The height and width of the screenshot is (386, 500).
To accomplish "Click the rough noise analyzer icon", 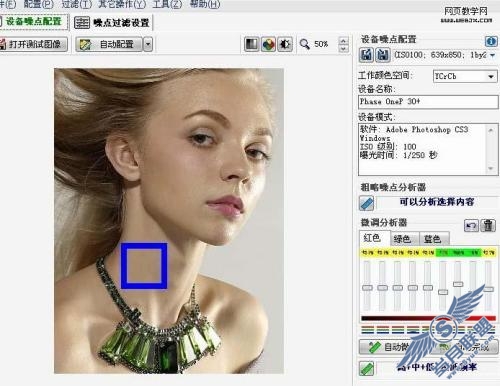I will click(367, 203).
